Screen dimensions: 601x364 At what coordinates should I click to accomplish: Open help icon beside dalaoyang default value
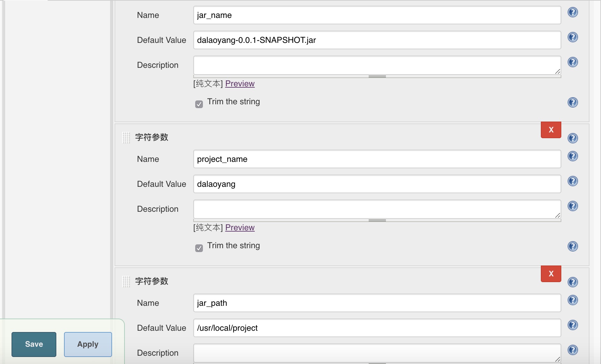coord(573,181)
